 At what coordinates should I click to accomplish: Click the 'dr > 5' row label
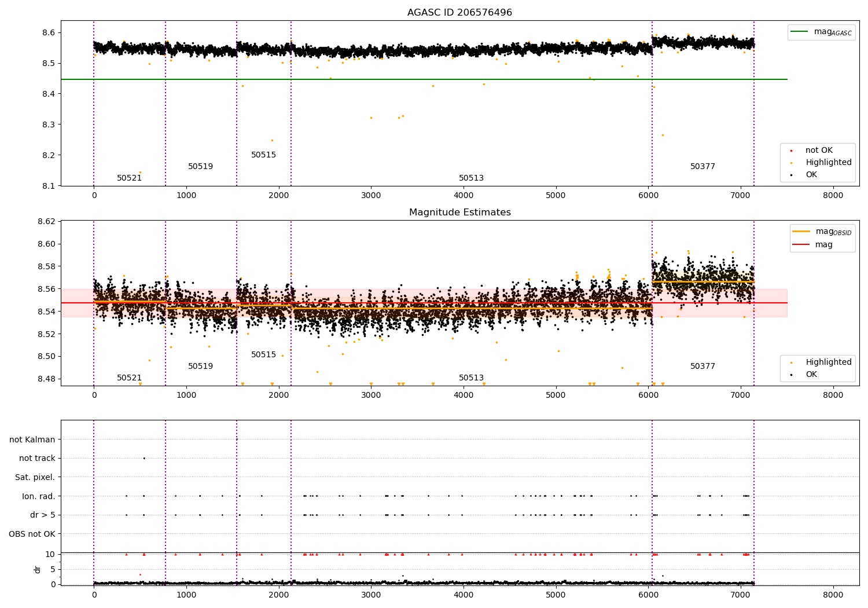[43, 515]
